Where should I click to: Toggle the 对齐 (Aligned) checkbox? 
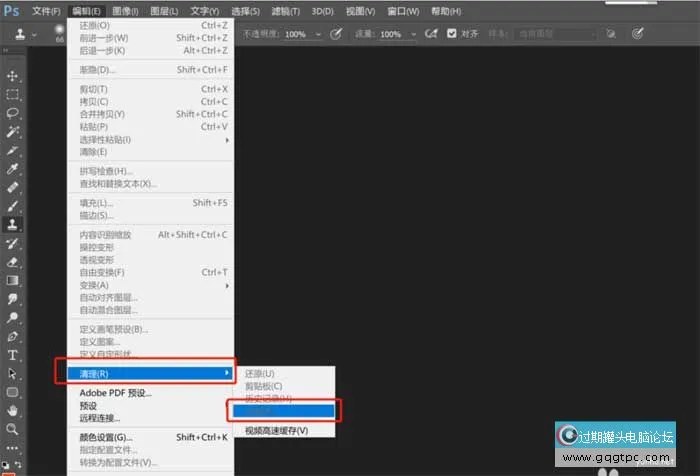[452, 33]
